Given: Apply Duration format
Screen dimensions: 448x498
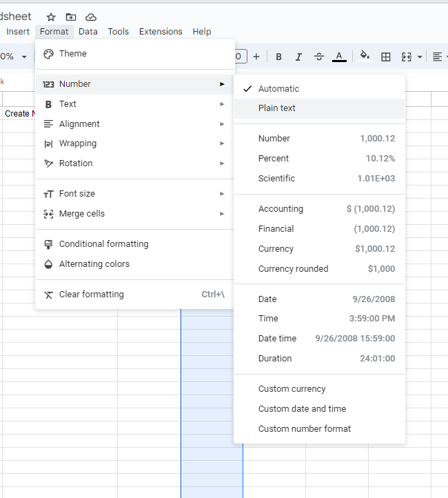Looking at the screenshot, I should pos(320,359).
